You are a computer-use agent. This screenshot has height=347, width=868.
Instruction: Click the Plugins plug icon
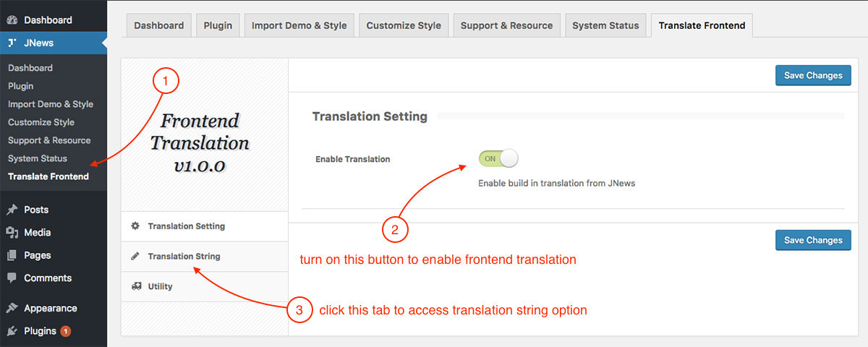coord(12,331)
